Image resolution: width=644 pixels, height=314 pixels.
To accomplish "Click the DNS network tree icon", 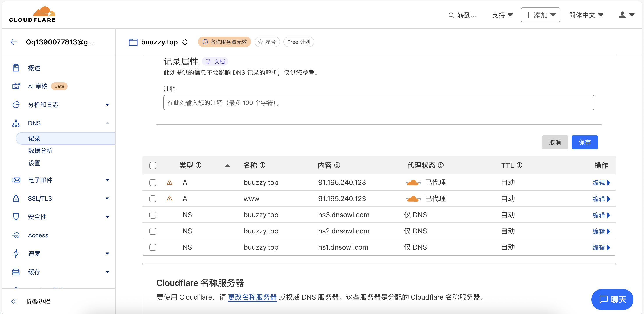I will point(16,123).
